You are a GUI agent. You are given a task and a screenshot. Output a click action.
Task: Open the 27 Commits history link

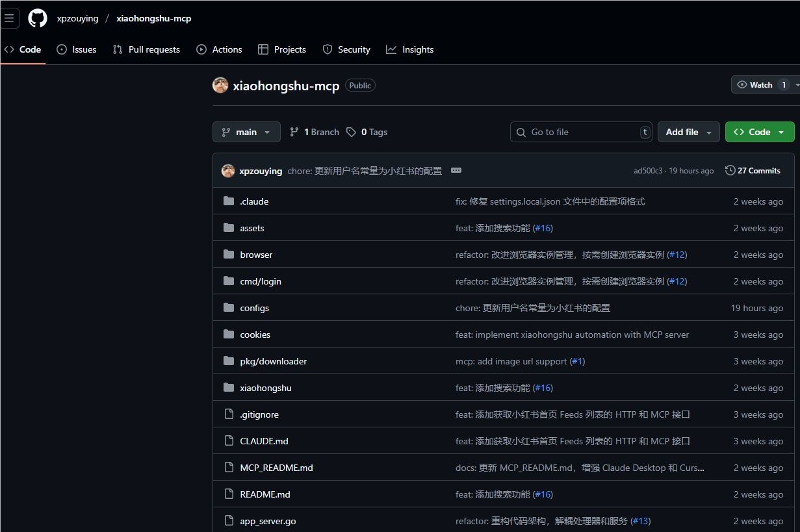click(753, 170)
